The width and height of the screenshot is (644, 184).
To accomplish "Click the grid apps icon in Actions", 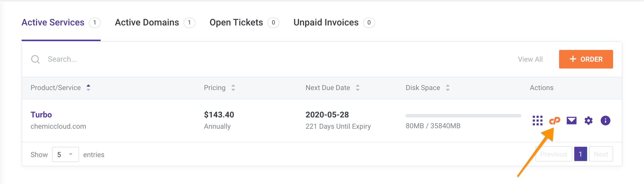I will coord(537,121).
